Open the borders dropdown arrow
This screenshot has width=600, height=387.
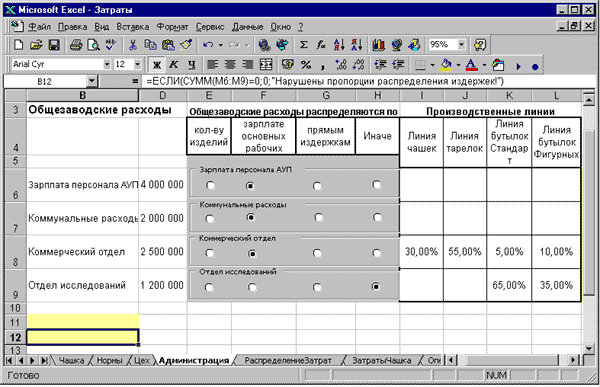(x=432, y=65)
